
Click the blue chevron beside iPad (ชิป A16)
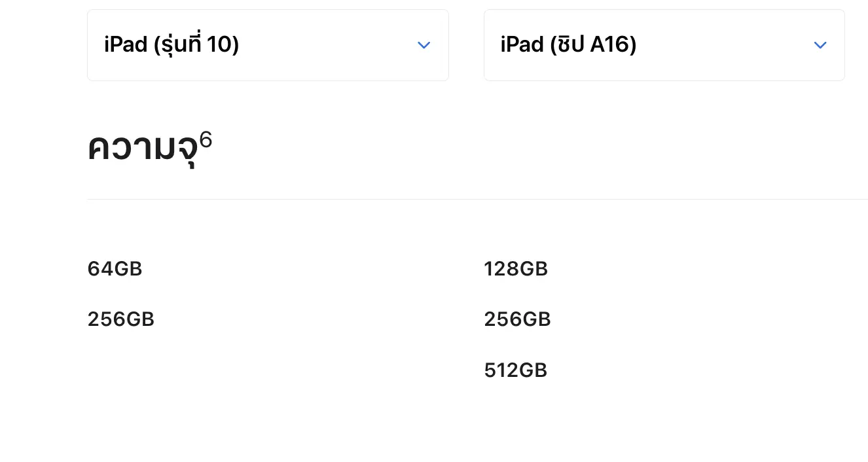pyautogui.click(x=820, y=45)
